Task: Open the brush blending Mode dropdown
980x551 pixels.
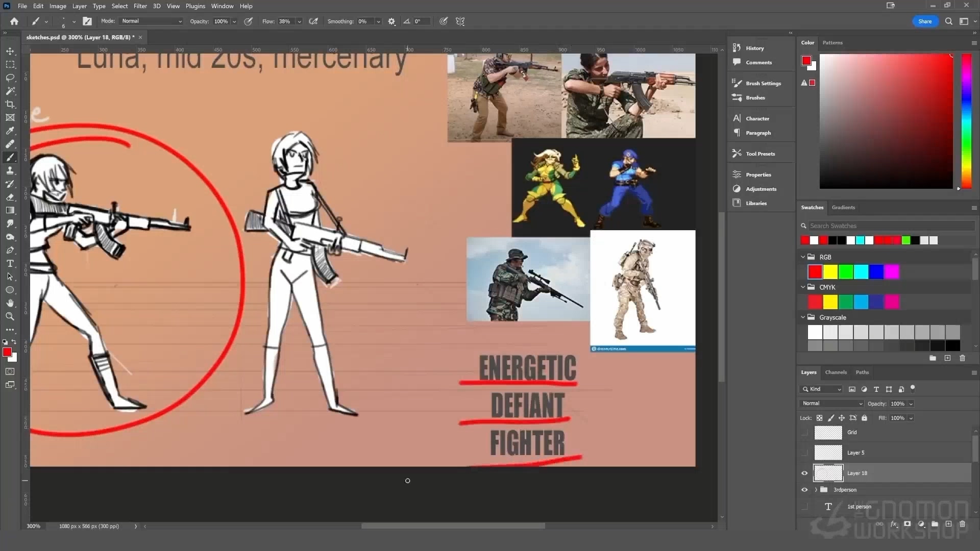Action: click(x=152, y=21)
